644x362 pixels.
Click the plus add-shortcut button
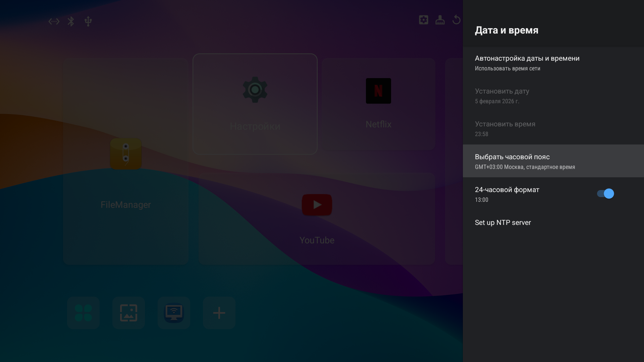219,313
